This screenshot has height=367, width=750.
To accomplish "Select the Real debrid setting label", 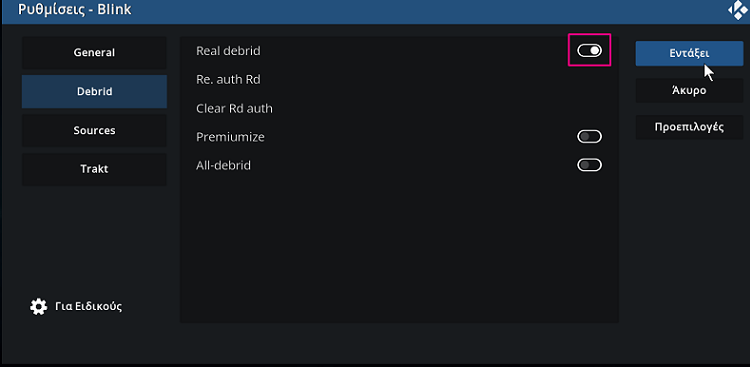I will point(228,51).
